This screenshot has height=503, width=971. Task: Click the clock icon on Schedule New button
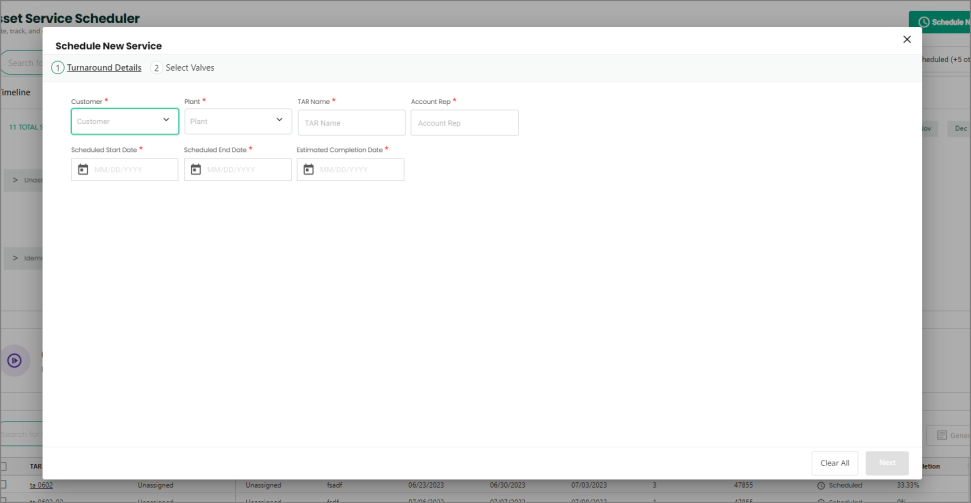coord(922,22)
